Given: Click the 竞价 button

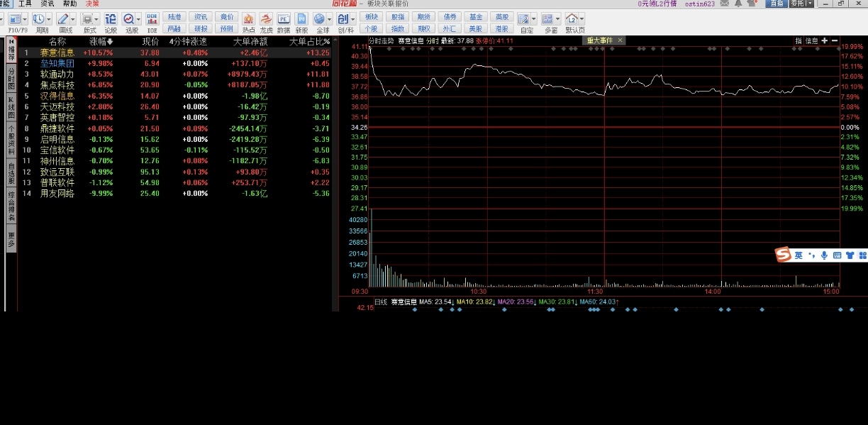Looking at the screenshot, I should point(227,16).
